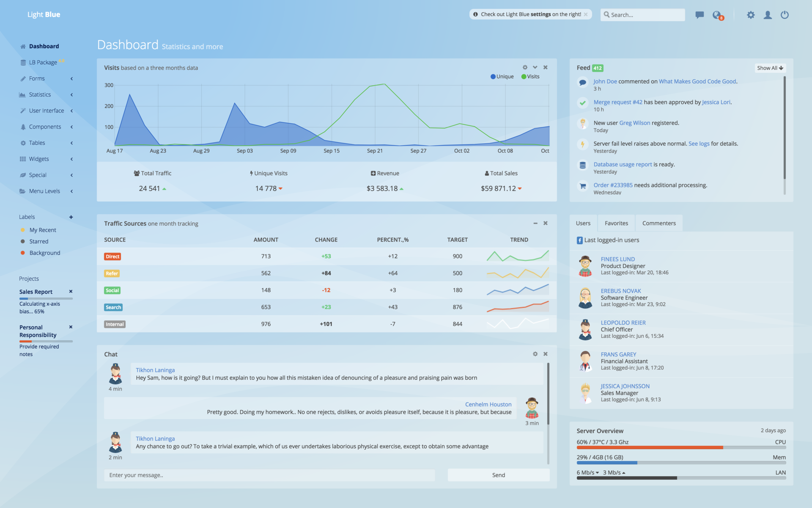This screenshot has width=812, height=508.
Task: Click the power logout icon
Action: (785, 15)
